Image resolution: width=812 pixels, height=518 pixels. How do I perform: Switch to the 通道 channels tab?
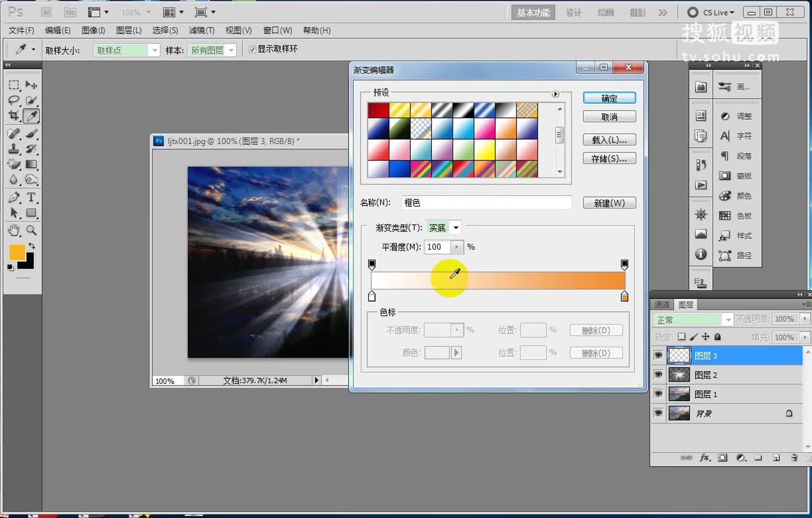point(661,304)
